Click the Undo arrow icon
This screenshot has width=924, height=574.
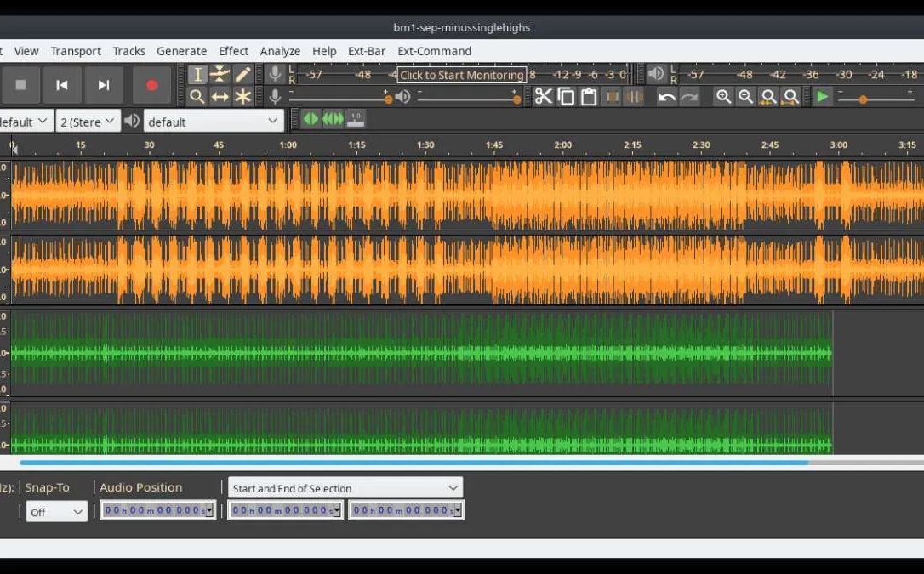667,97
